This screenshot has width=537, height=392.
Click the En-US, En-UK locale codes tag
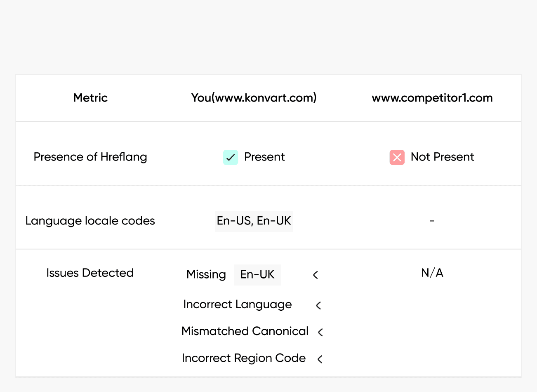coord(254,221)
